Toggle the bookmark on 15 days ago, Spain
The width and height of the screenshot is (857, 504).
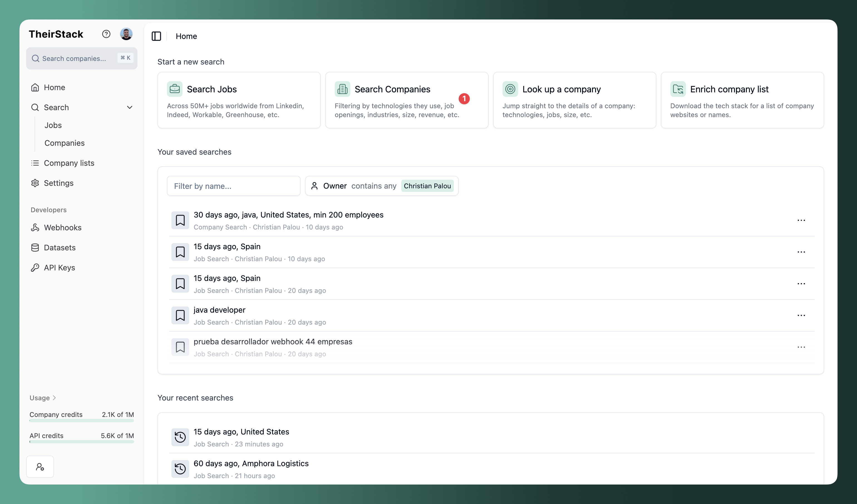[x=180, y=251]
